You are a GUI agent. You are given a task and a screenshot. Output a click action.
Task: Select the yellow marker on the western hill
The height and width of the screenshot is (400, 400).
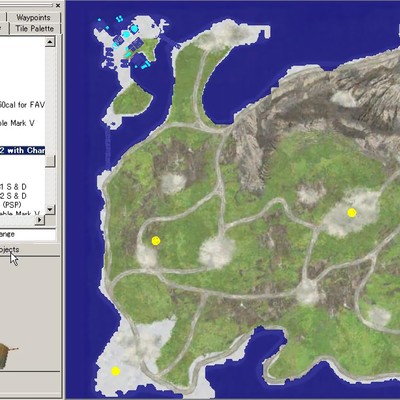point(156,241)
